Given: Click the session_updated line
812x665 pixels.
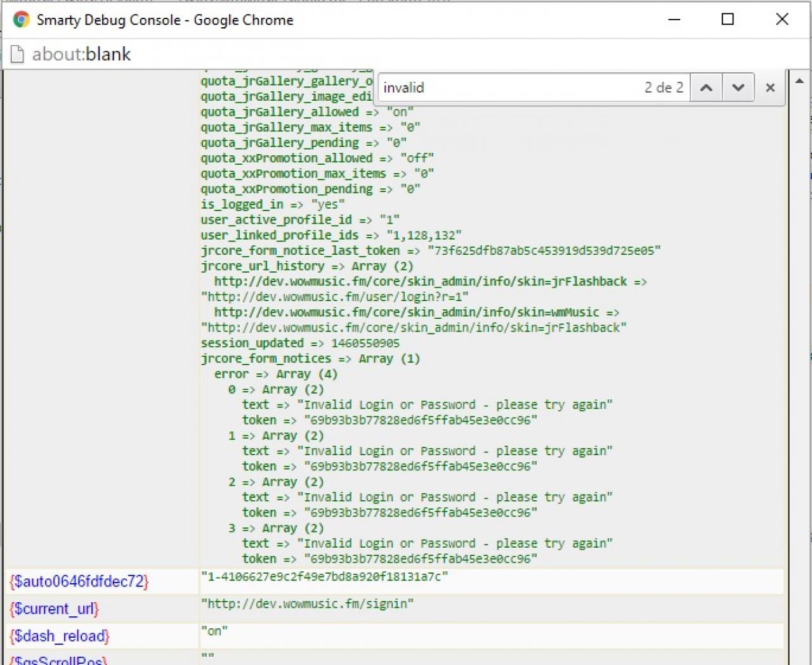Looking at the screenshot, I should click(300, 343).
